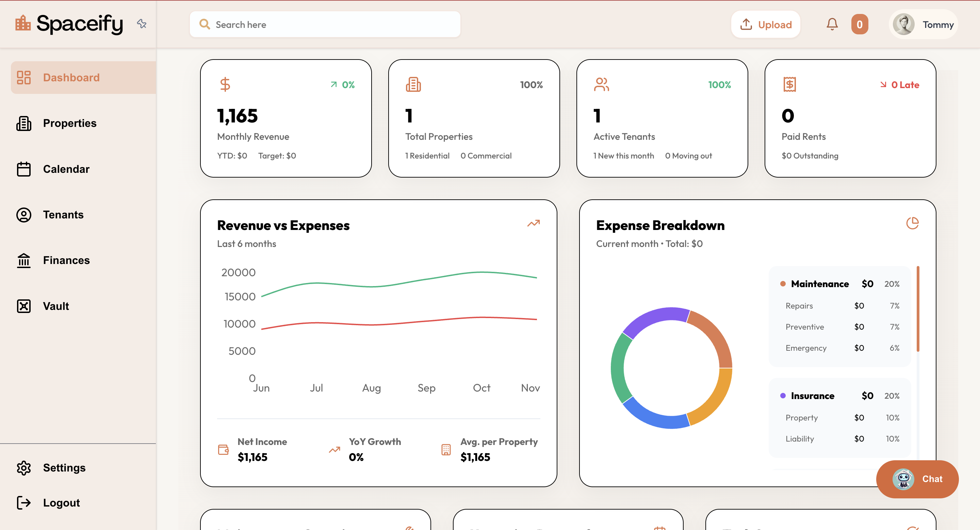Screen dimensions: 980x530
Task: Click the Finances bank icon
Action: pyautogui.click(x=23, y=261)
